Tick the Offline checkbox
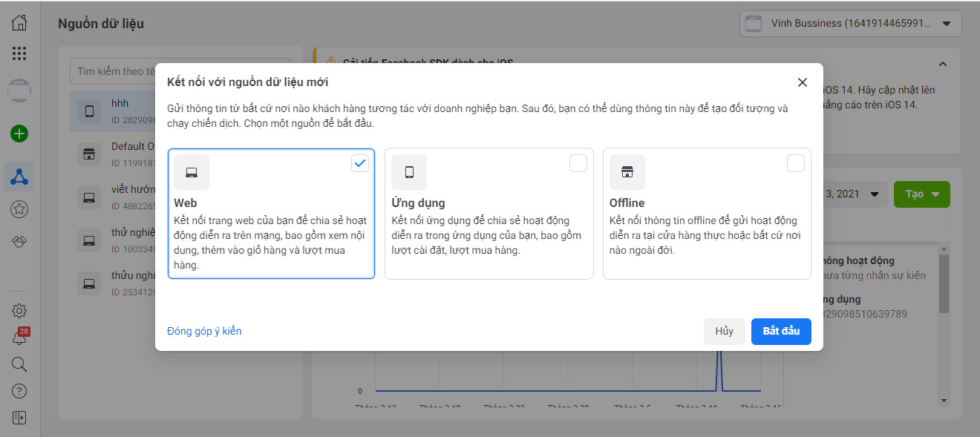The image size is (980, 437). [x=795, y=163]
